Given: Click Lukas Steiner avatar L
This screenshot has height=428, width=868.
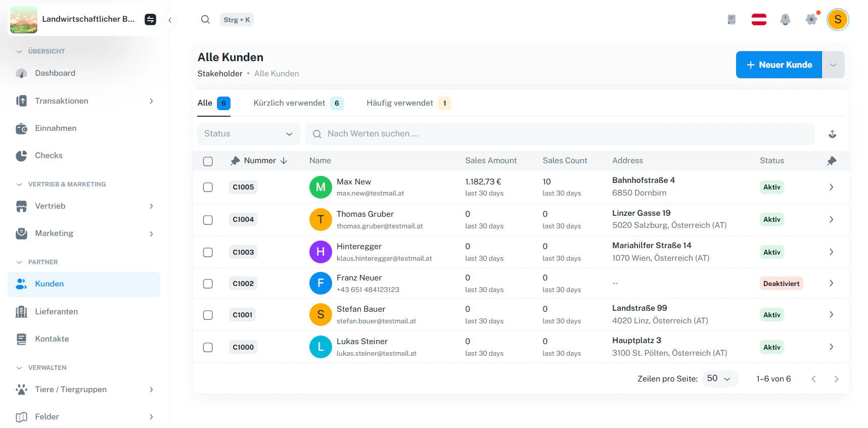Looking at the screenshot, I should pyautogui.click(x=321, y=347).
